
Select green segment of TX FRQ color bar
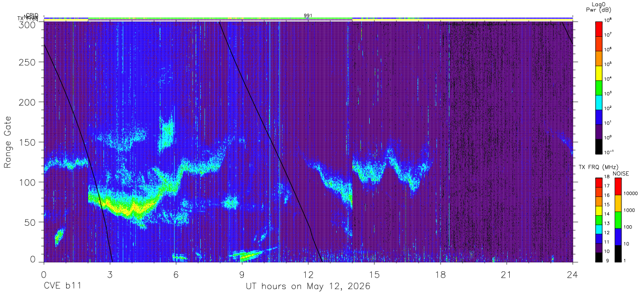click(x=599, y=220)
